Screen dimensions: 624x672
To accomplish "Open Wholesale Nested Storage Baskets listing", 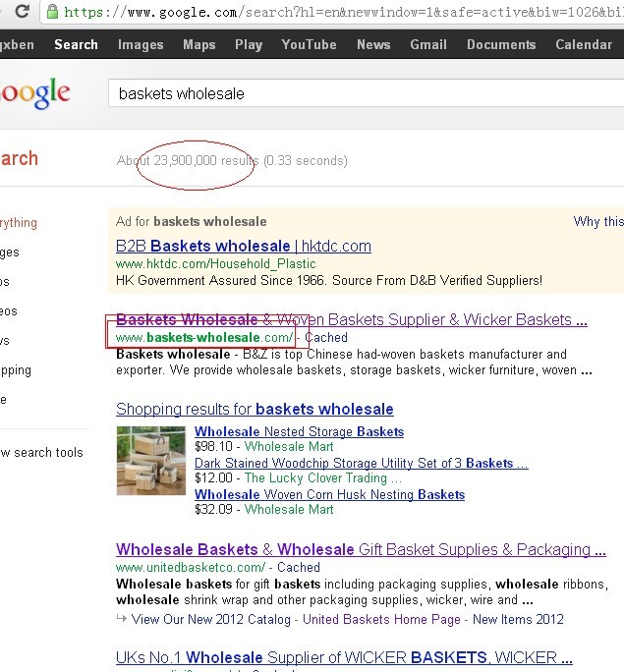I will coord(299,431).
